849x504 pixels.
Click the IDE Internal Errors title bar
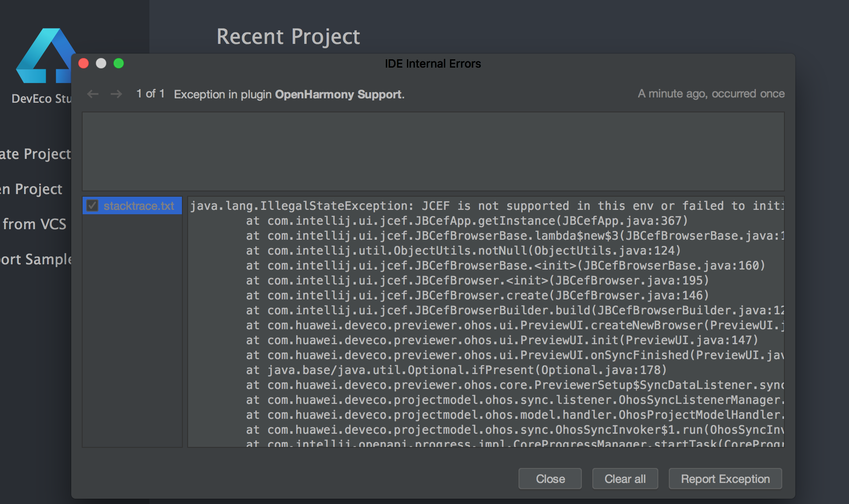(433, 64)
